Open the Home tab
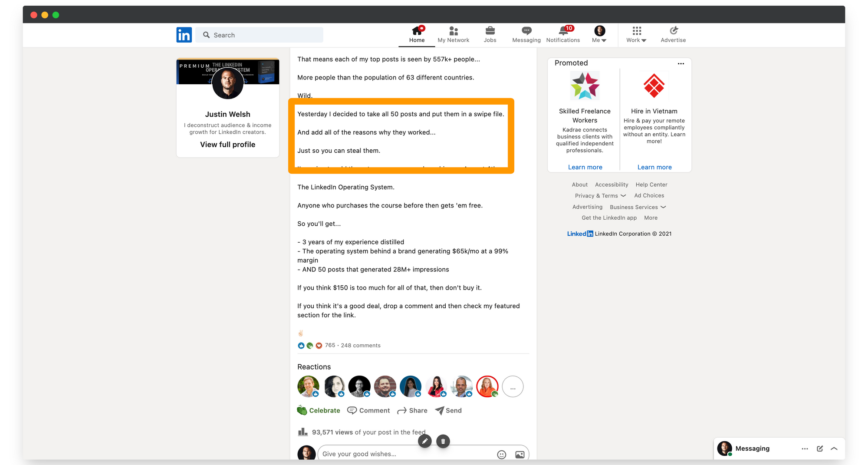The width and height of the screenshot is (868, 465). tap(417, 35)
